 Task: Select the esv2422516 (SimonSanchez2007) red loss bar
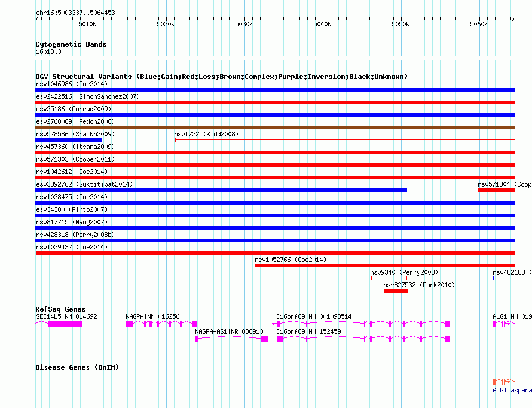point(275,102)
